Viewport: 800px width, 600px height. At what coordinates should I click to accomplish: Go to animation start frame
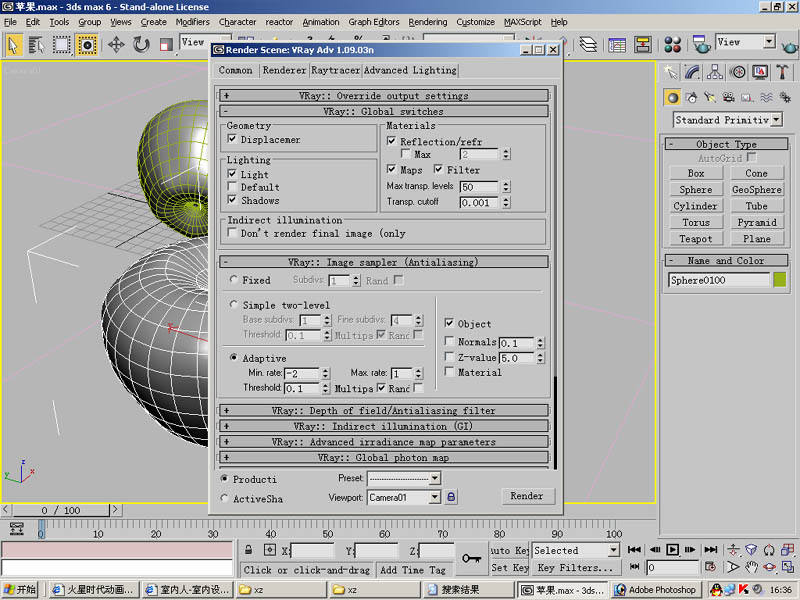634,549
